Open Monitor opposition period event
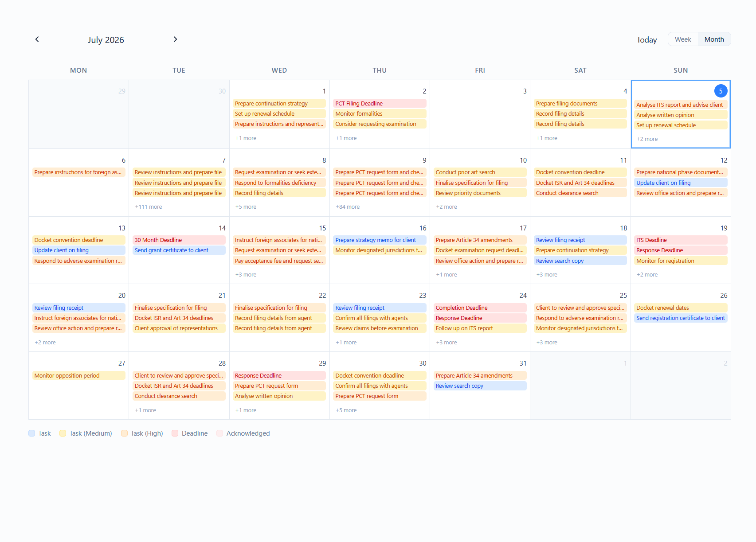The width and height of the screenshot is (756, 542). [x=78, y=376]
